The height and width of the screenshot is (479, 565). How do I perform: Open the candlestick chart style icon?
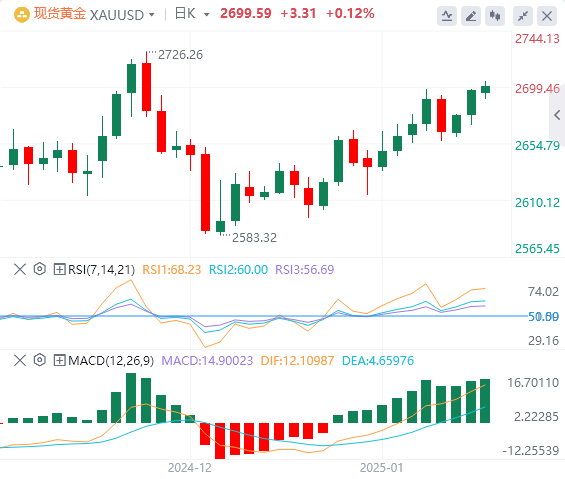click(495, 16)
